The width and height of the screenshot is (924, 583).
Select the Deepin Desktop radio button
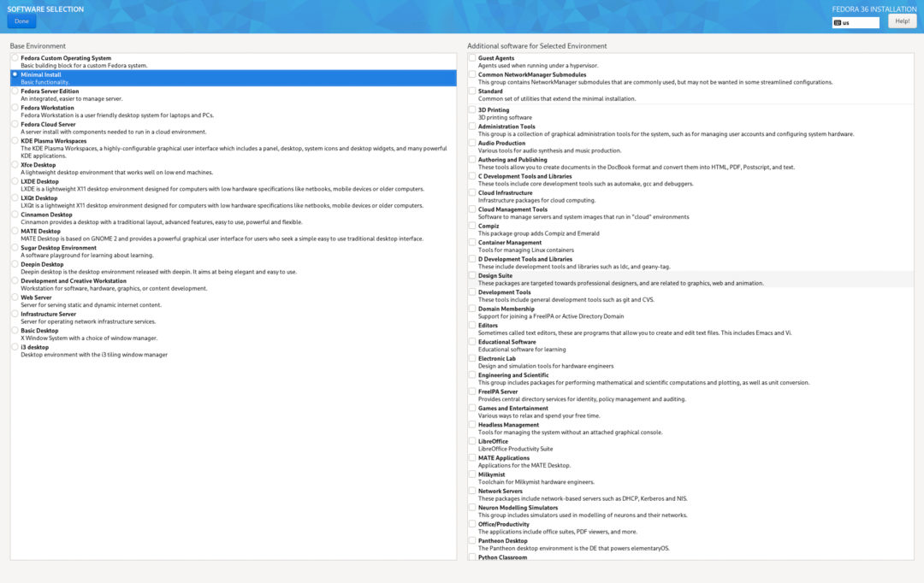[x=15, y=264]
